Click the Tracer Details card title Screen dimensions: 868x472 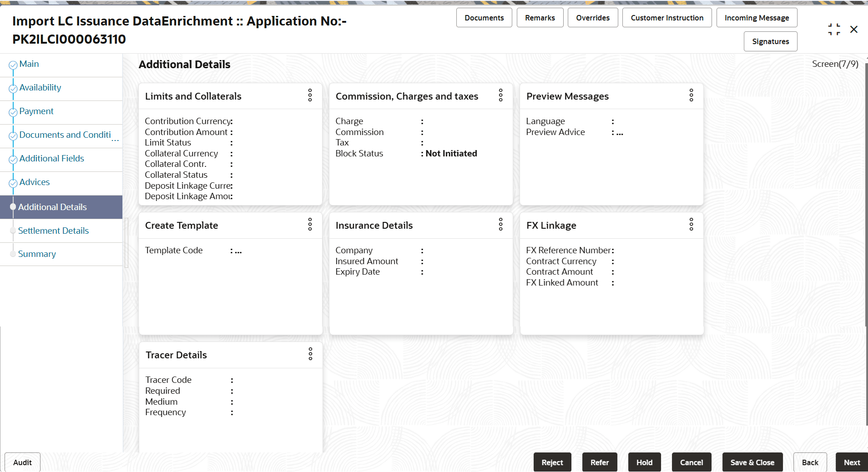(176, 355)
